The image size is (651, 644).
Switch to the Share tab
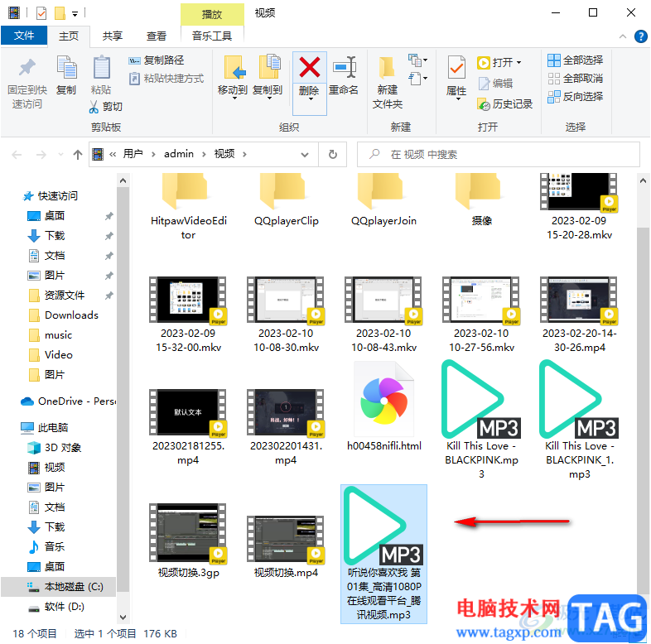click(112, 36)
